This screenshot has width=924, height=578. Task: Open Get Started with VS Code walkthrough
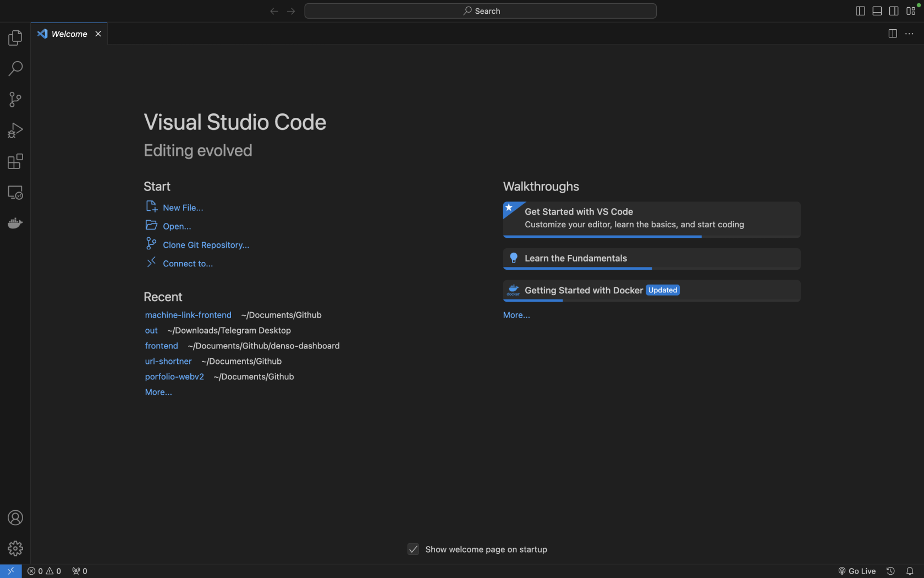click(x=652, y=219)
